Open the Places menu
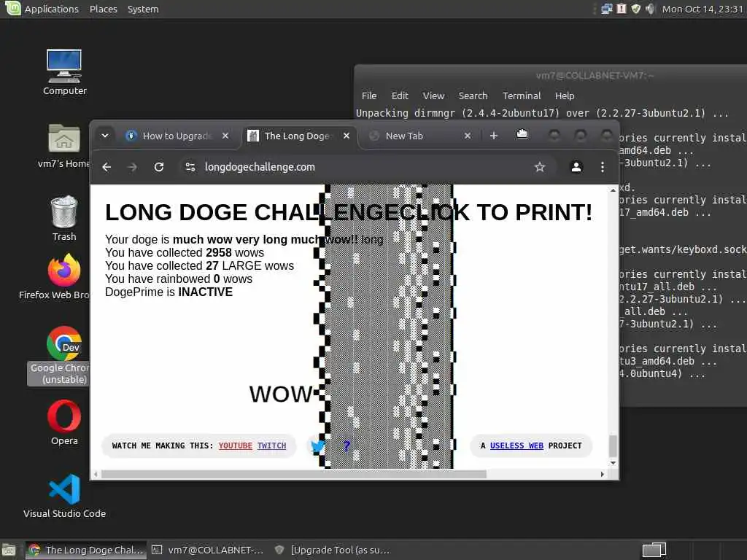This screenshot has width=747, height=560. (x=104, y=9)
